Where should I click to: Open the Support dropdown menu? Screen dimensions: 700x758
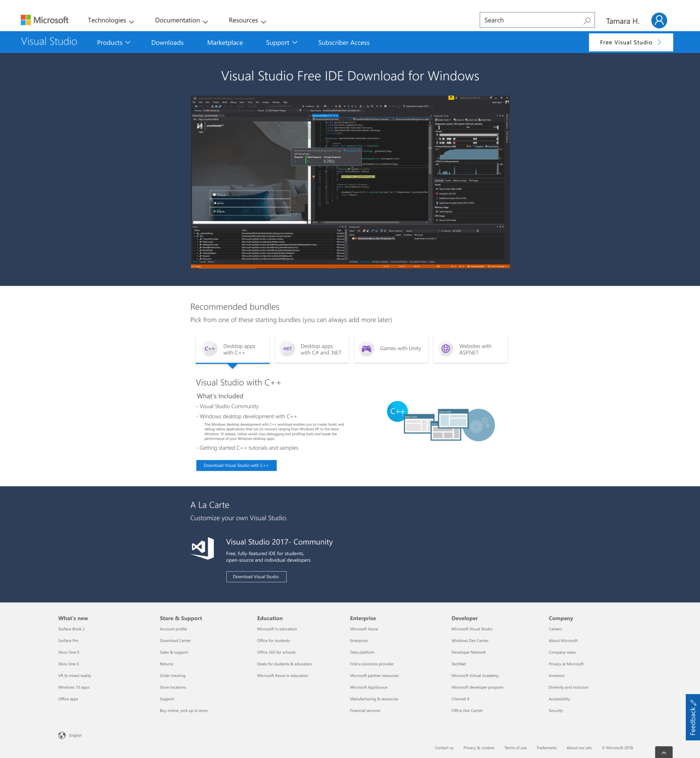pos(281,42)
